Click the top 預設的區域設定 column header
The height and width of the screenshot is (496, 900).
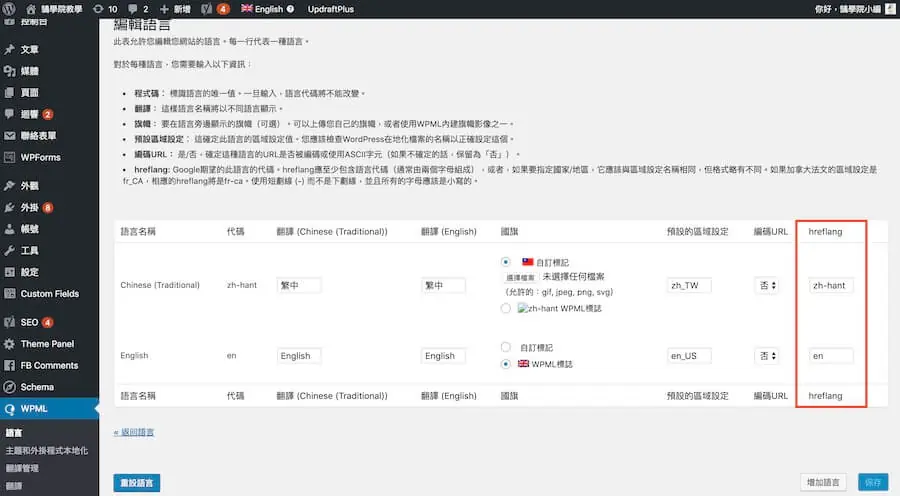697,231
